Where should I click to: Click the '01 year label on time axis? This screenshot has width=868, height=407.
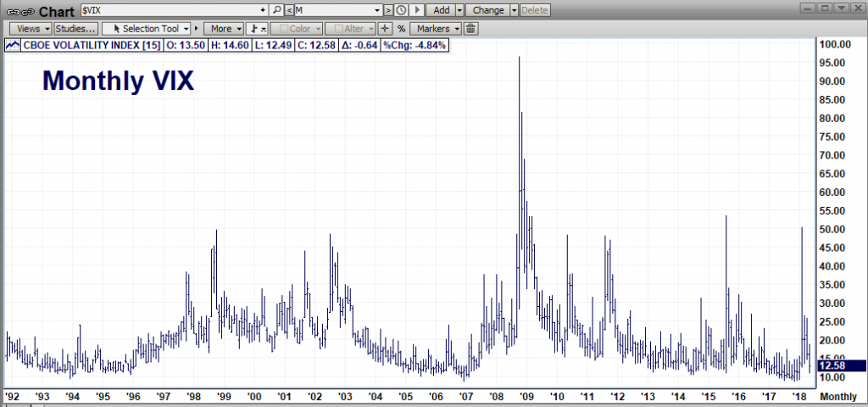coord(285,397)
